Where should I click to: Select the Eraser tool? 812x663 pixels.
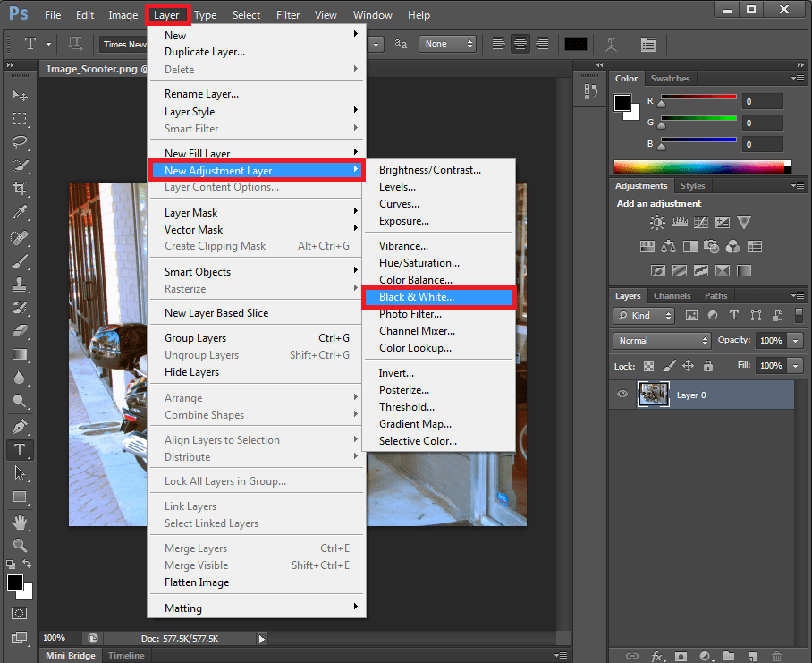[x=20, y=331]
